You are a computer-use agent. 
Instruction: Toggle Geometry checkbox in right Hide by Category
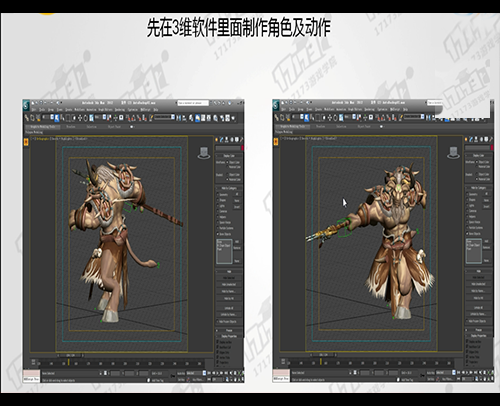[468, 194]
